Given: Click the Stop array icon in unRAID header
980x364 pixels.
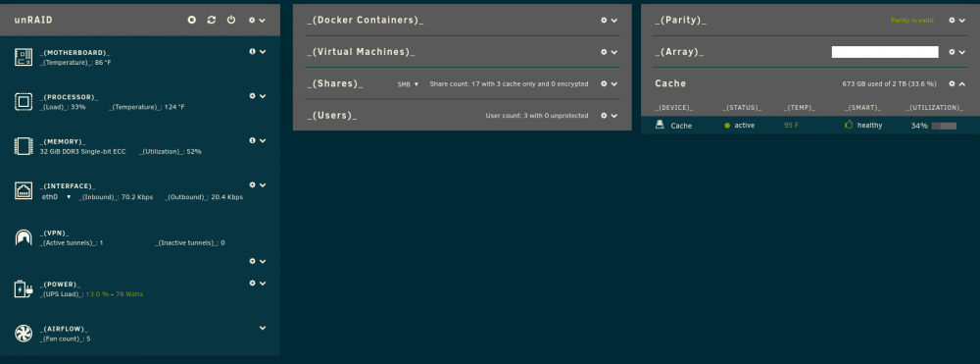Looking at the screenshot, I should pyautogui.click(x=192, y=20).
